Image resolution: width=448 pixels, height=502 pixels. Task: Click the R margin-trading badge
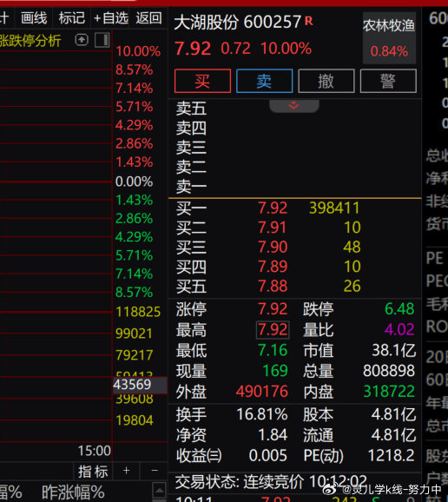pyautogui.click(x=308, y=21)
